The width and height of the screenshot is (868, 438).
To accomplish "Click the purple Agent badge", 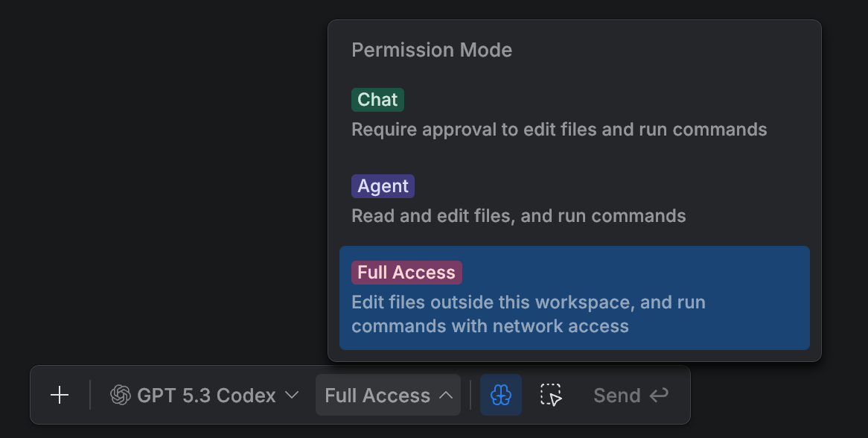I will [383, 185].
